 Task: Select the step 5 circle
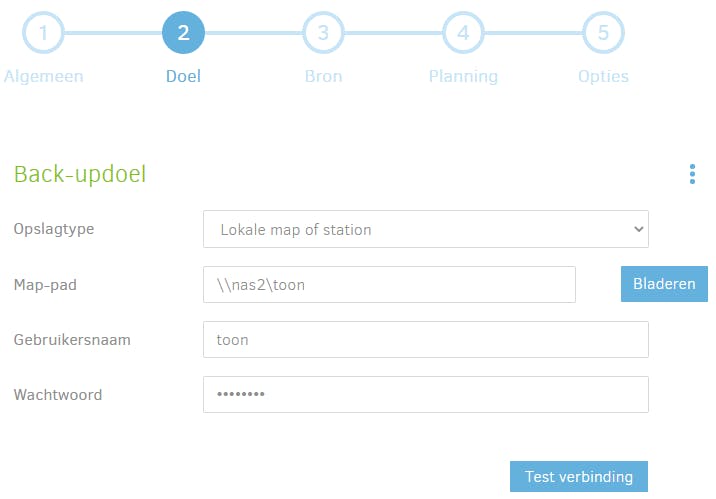coord(603,33)
